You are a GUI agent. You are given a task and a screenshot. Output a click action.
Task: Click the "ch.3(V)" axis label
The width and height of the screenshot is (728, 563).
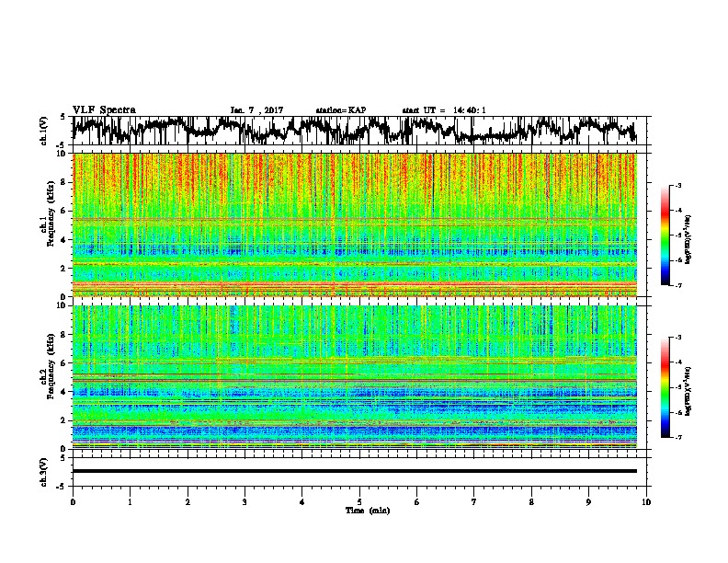[43, 472]
